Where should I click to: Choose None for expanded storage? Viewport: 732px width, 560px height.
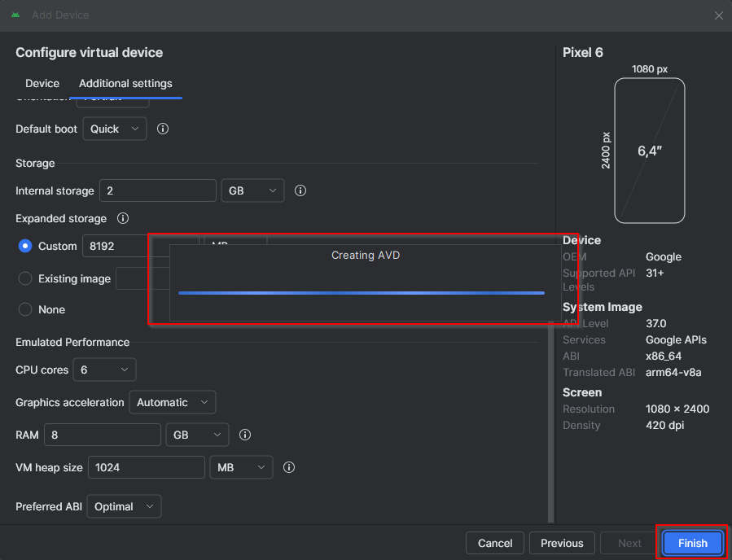coord(25,309)
